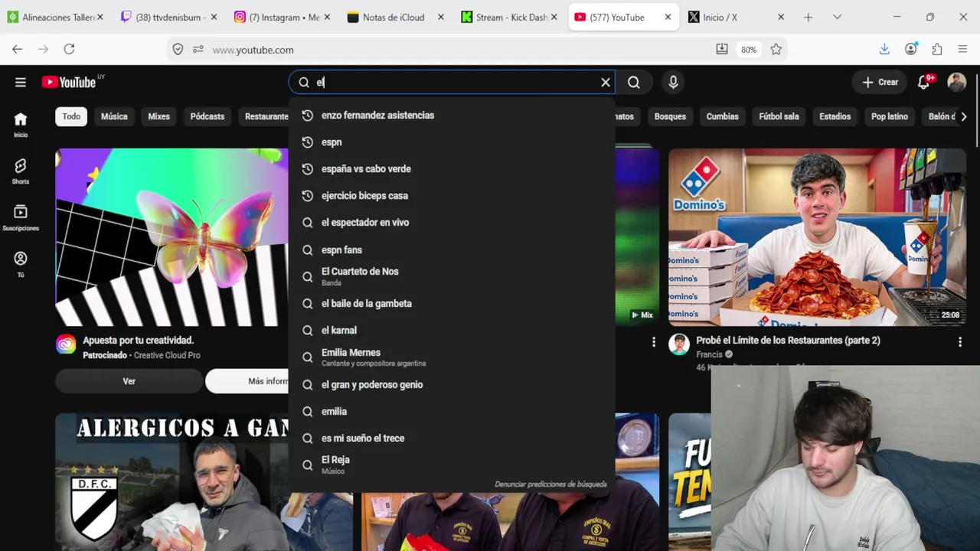Click the Ver button on the ad
980x551 pixels.
[x=129, y=381]
